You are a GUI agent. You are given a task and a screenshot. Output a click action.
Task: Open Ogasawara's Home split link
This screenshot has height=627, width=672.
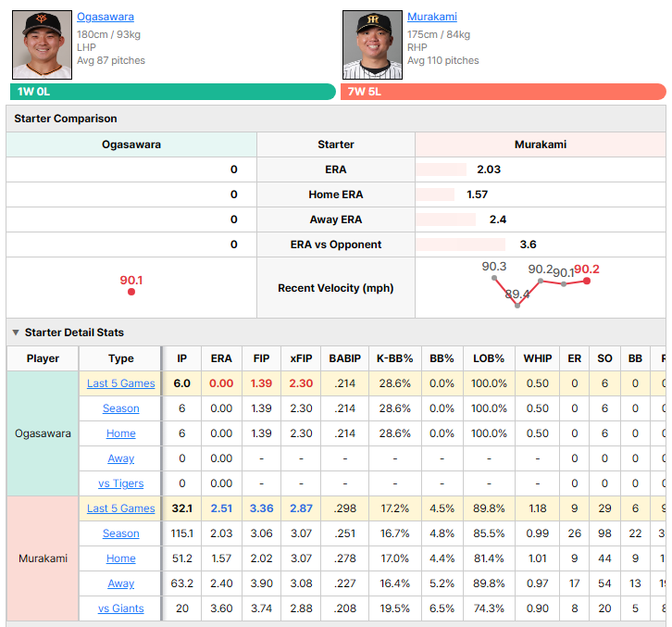pos(121,433)
